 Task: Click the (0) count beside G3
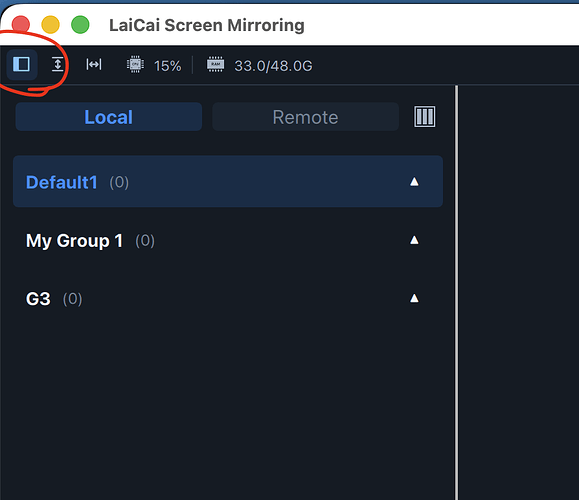[72, 299]
